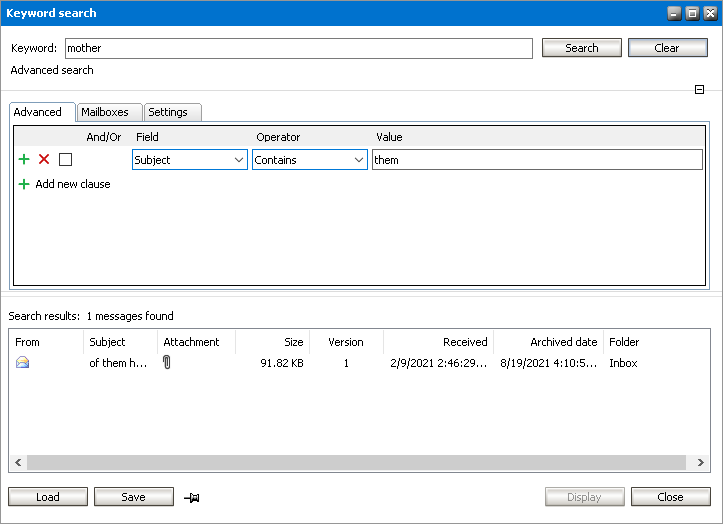
Task: Click the Clear button
Action: 667,48
